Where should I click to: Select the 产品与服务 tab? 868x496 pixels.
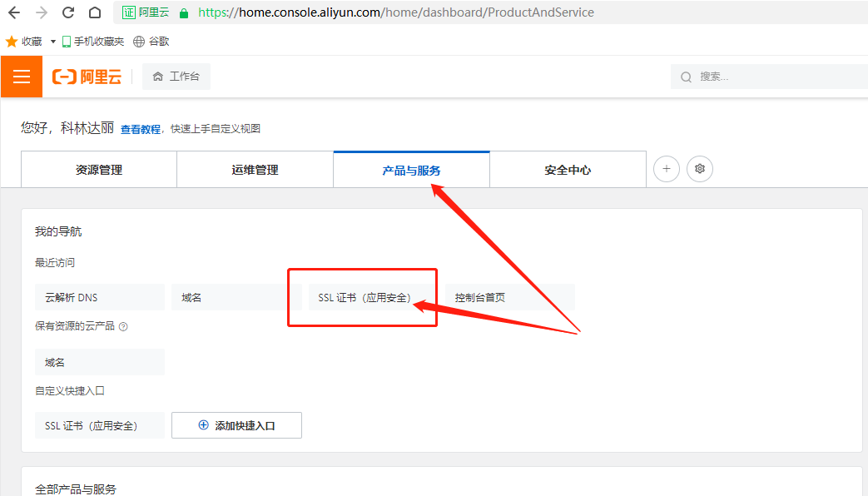(411, 170)
